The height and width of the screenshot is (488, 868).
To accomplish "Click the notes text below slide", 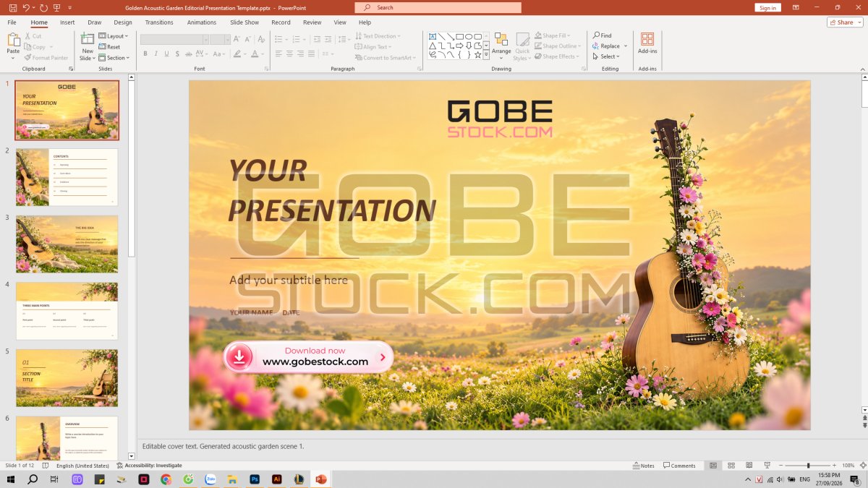I will pos(223,446).
